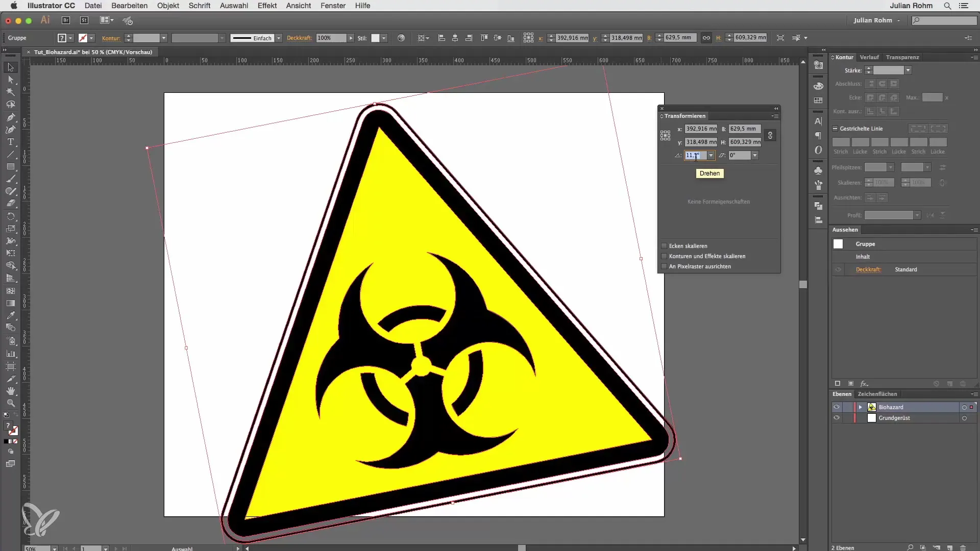Screen dimensions: 980x551
Task: Switch to the Transparenz tab
Action: tap(902, 57)
